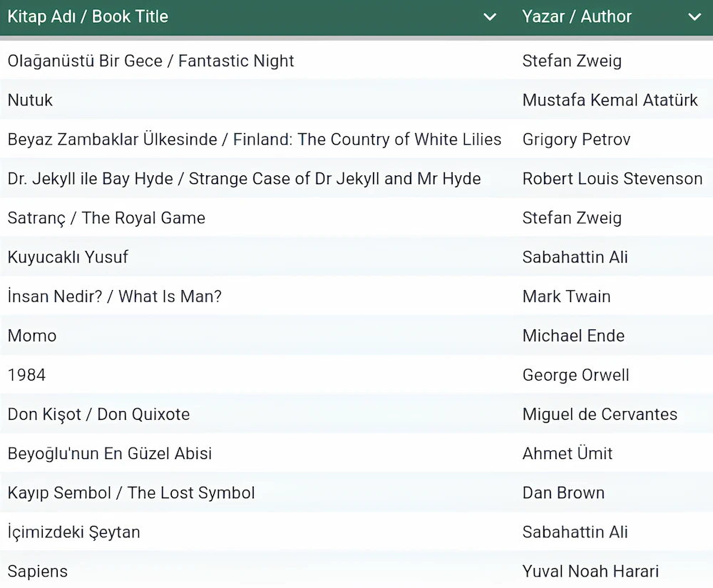
Task: Click the Kitap Adı / Book Title header text
Action: 88,17
